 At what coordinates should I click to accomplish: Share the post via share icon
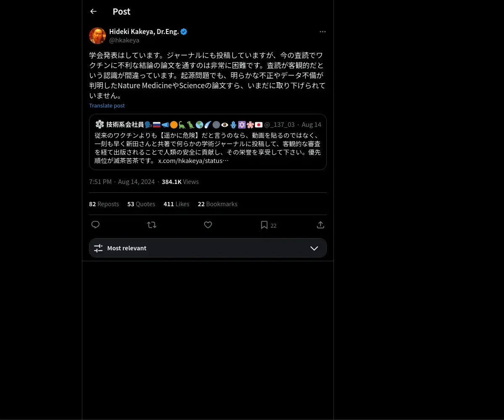(320, 225)
